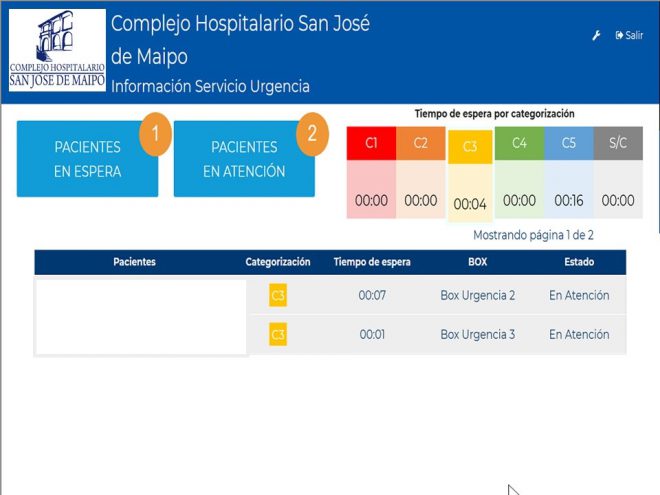Select the yellow C3 category header box
This screenshot has height=495, width=660.
[470, 147]
